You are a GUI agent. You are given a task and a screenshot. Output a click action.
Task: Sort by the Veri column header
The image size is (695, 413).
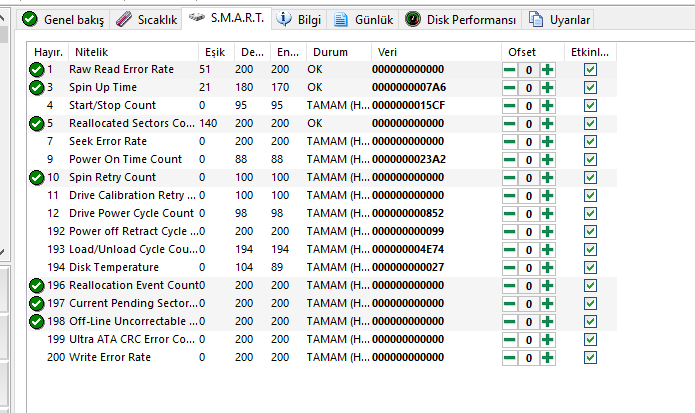point(436,52)
